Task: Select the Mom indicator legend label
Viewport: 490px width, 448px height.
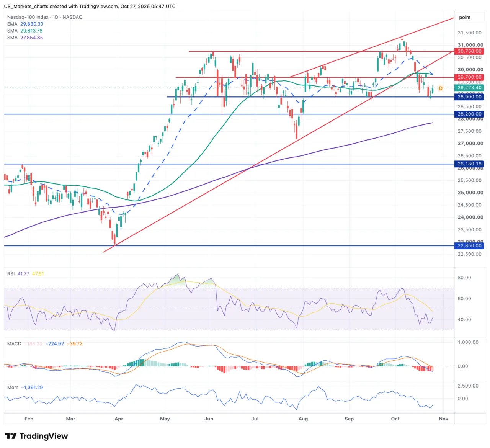Action: tap(13, 388)
